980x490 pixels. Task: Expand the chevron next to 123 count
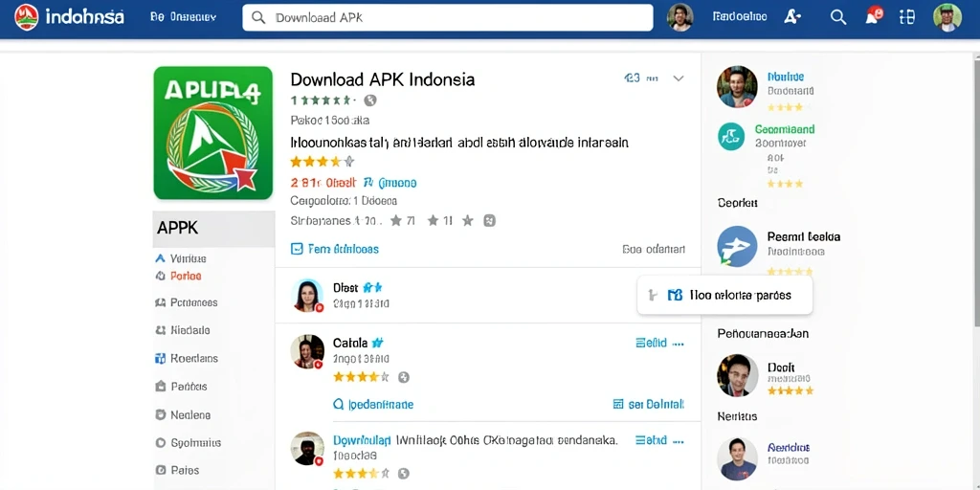pyautogui.click(x=679, y=78)
